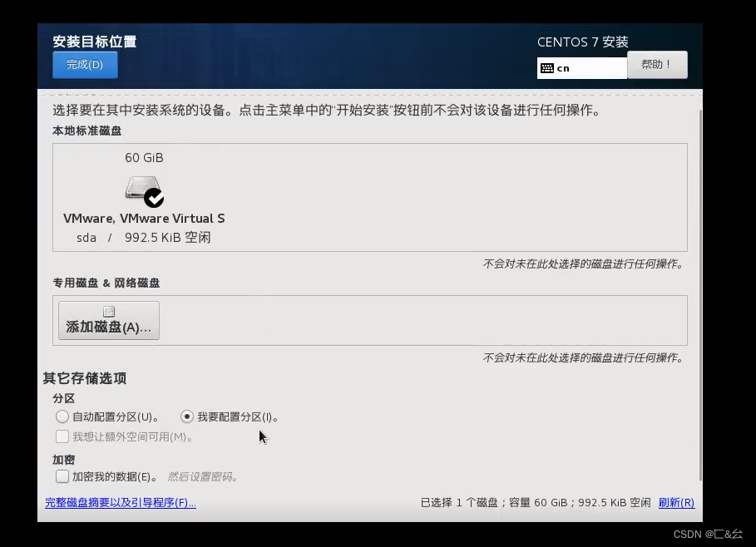Click the keyboard icon beside the cn layout

[546, 67]
